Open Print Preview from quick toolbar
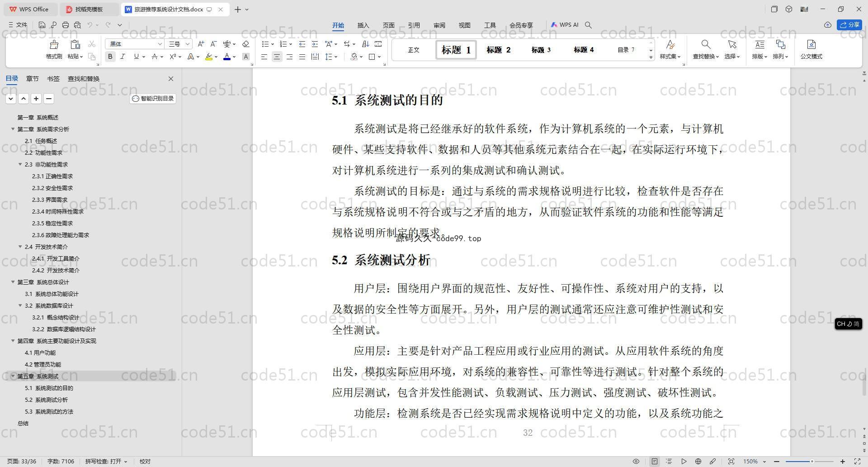 click(x=77, y=25)
